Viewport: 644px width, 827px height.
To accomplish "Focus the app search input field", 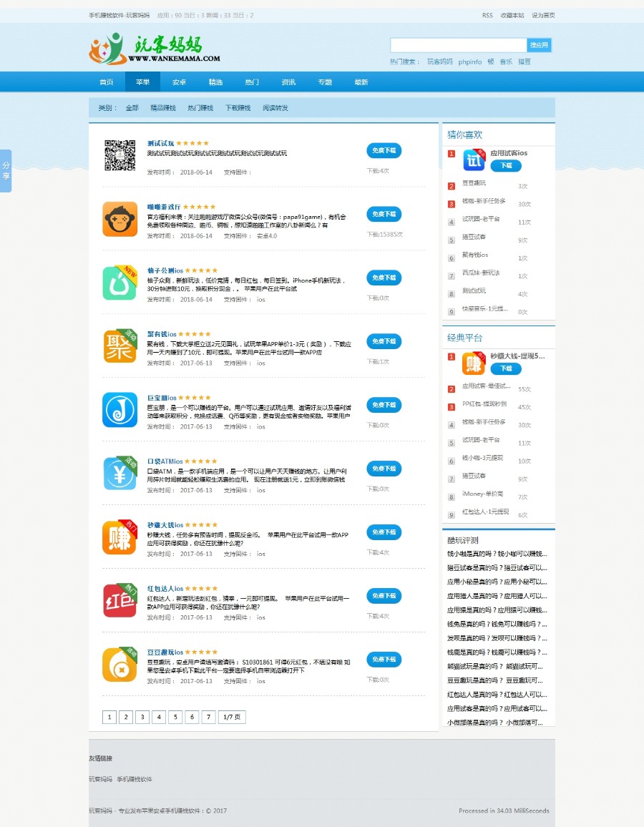I will pyautogui.click(x=459, y=45).
